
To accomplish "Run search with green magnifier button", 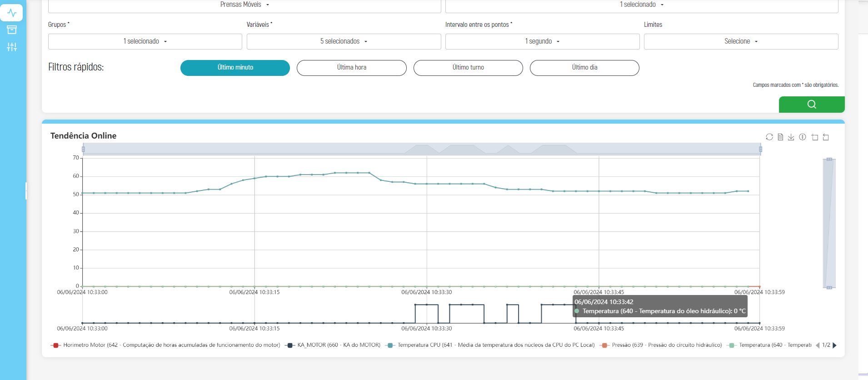I will (x=812, y=105).
